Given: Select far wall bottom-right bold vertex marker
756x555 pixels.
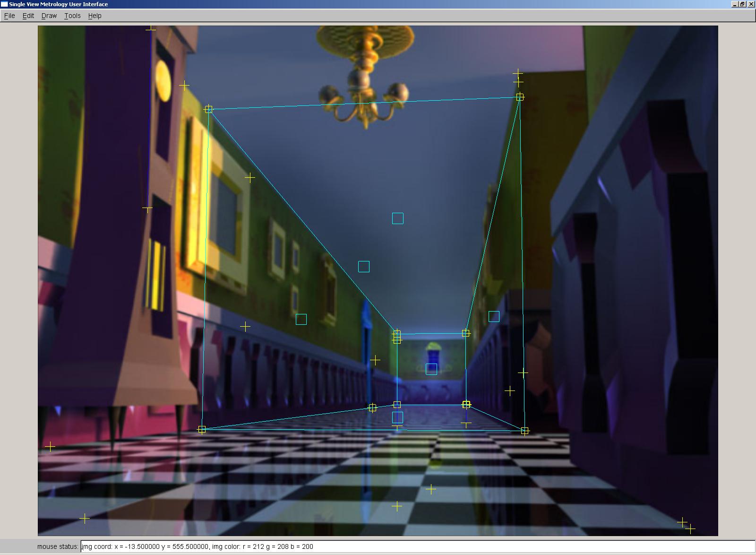Looking at the screenshot, I should (x=466, y=404).
